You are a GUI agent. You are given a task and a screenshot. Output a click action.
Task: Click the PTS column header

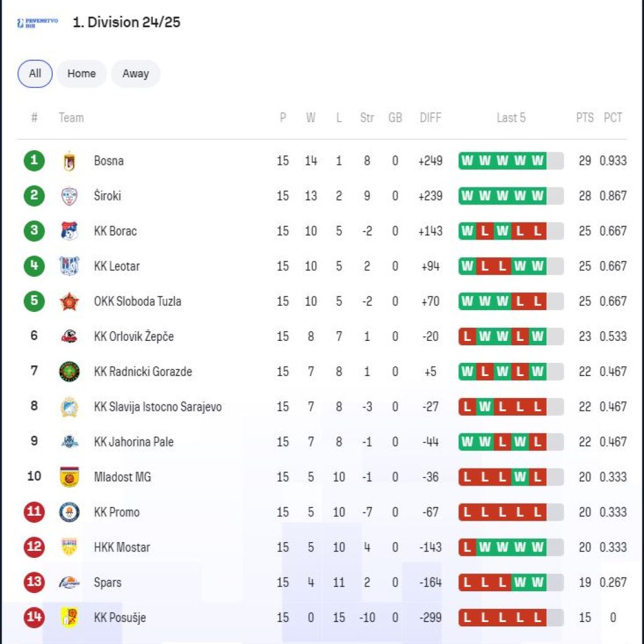(584, 118)
